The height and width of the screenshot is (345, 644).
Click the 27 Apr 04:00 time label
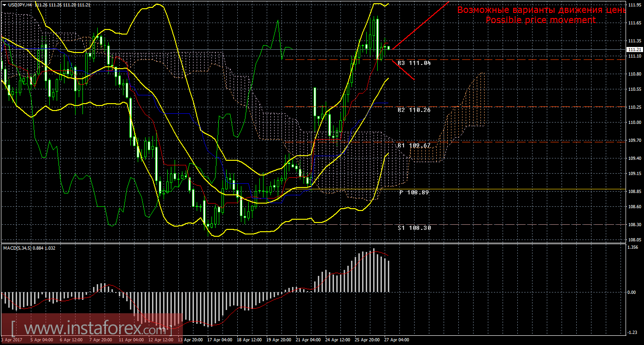pyautogui.click(x=397, y=340)
